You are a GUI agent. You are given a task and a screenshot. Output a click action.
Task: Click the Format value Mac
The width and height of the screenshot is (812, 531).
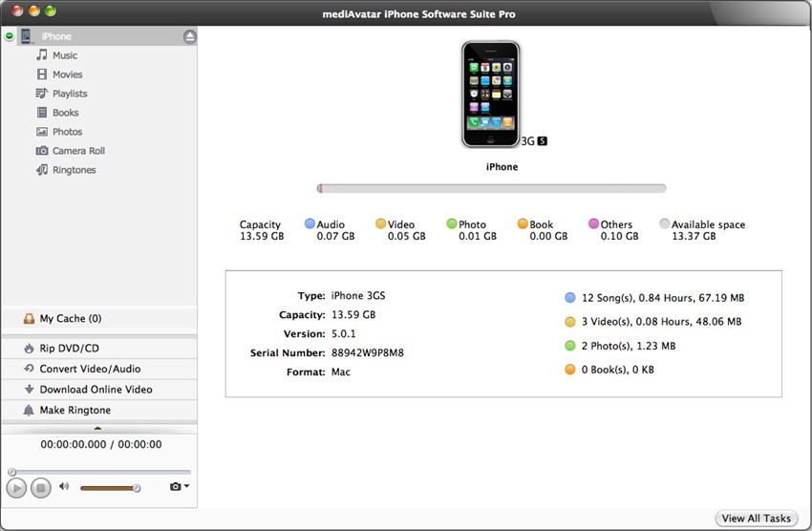tap(341, 372)
